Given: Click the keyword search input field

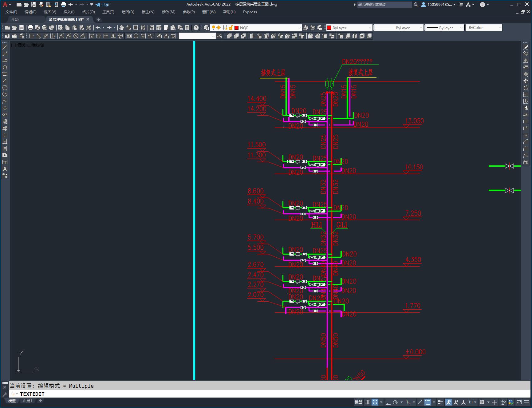Looking at the screenshot, I should [384, 5].
